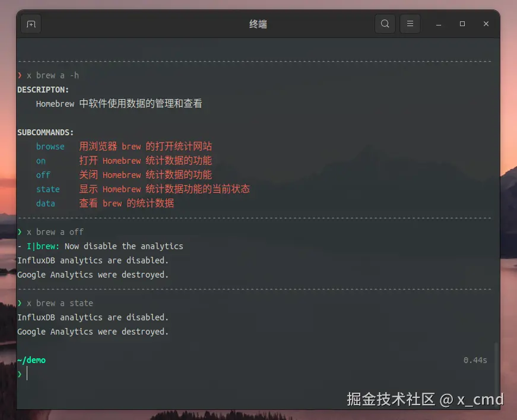Click the Homebrew description line

pos(119,104)
